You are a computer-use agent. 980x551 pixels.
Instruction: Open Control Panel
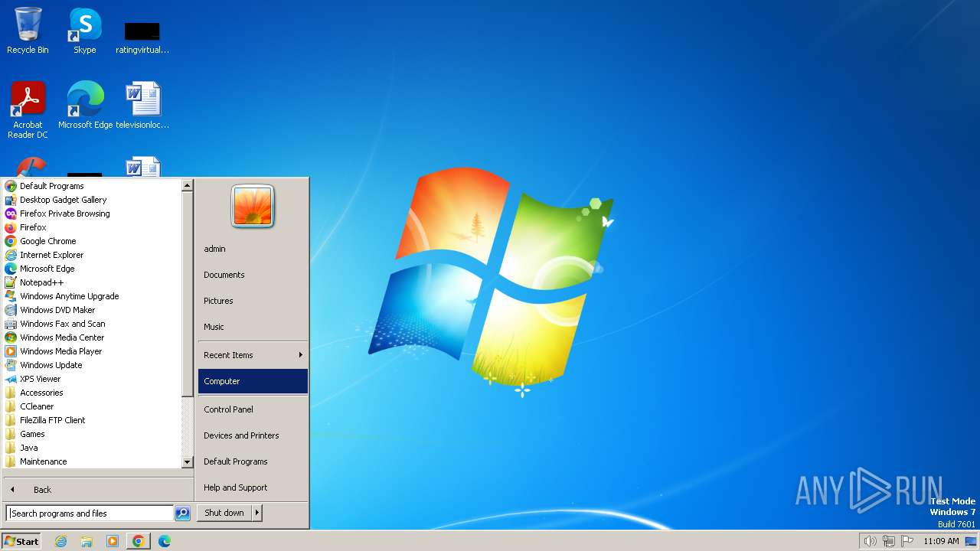point(253,409)
